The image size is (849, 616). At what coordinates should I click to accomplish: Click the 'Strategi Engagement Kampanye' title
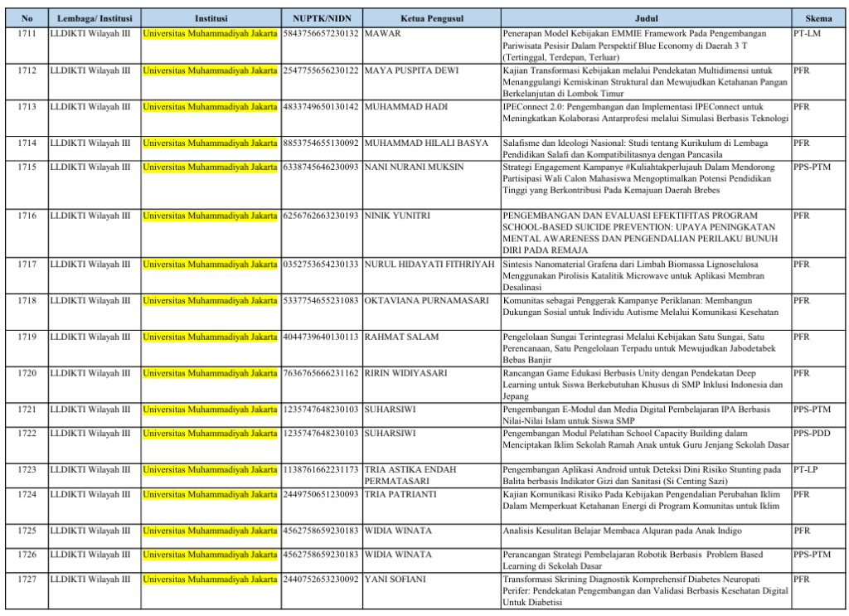[x=638, y=178]
